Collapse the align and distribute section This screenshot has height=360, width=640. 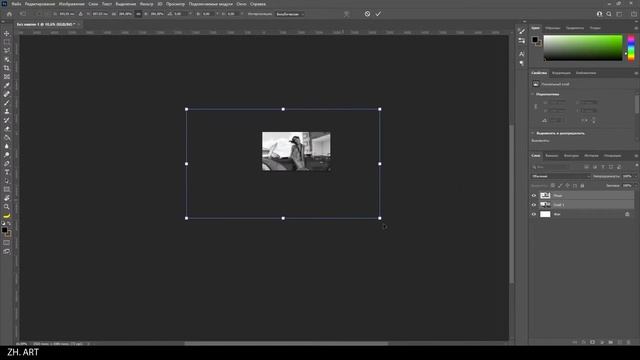(x=533, y=133)
